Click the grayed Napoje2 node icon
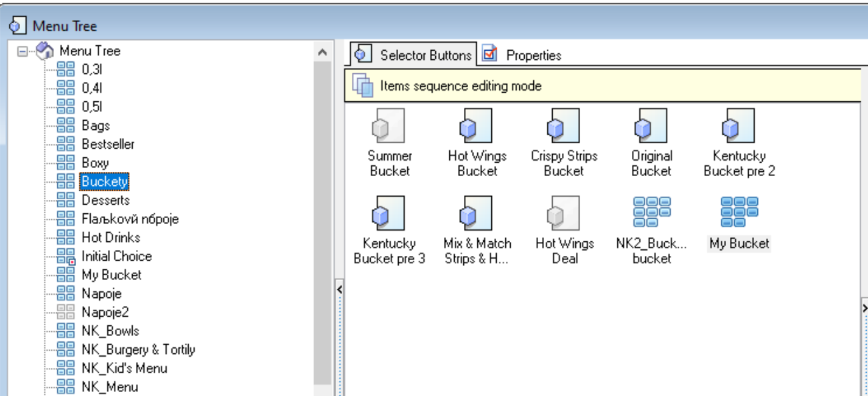Viewport: 868px width, 396px height. (x=67, y=312)
